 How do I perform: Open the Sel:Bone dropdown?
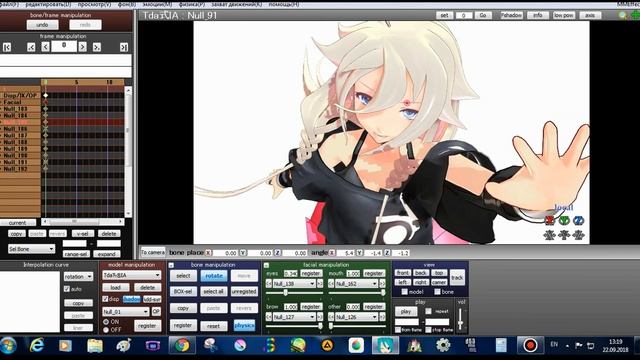point(31,249)
